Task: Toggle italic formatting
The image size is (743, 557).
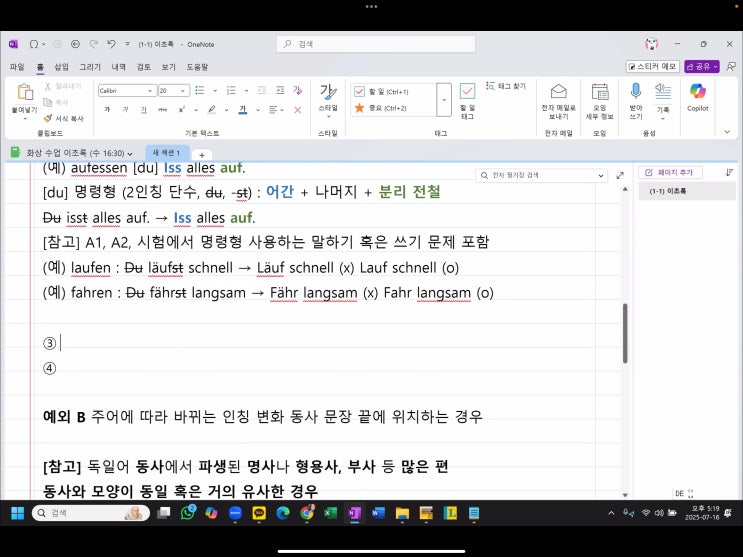Action: (126, 110)
